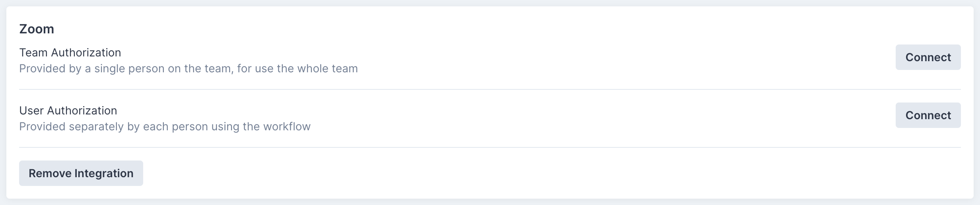Click the upper Connect button
This screenshot has width=980, height=205.
927,57
